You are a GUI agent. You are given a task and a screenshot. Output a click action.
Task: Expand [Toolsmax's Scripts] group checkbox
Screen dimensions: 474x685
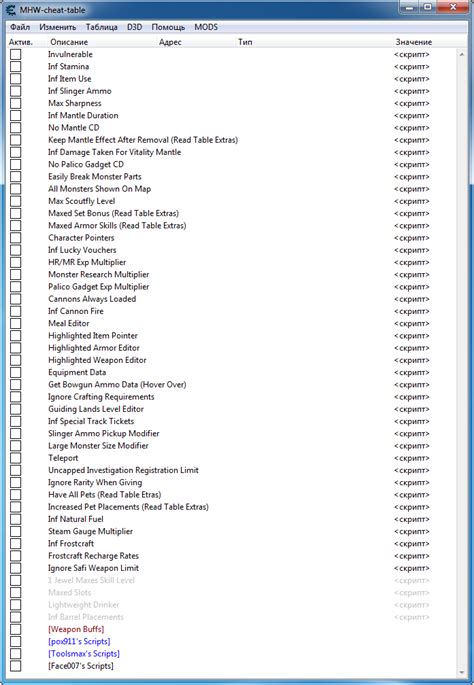(x=16, y=654)
